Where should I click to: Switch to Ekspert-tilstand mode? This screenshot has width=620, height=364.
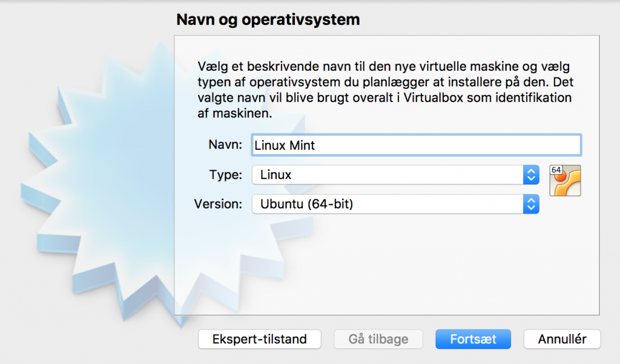coord(259,339)
